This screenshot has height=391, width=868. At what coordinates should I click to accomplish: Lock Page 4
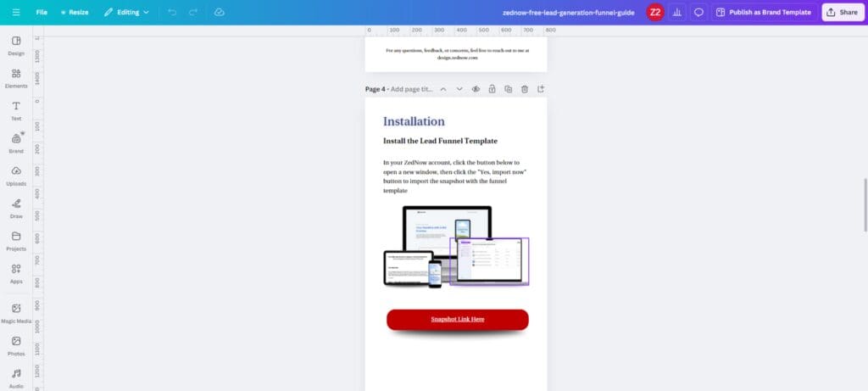[492, 89]
